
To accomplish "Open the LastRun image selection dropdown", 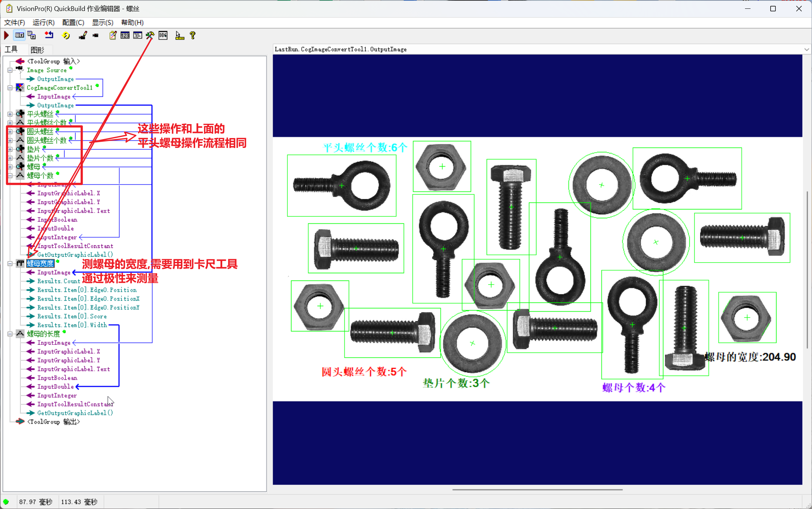I will click(807, 49).
